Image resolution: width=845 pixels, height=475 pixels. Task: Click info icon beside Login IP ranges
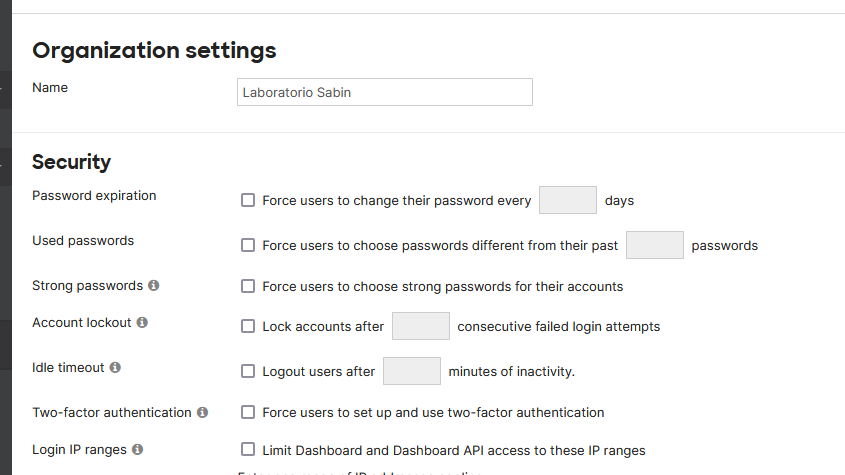pos(138,450)
